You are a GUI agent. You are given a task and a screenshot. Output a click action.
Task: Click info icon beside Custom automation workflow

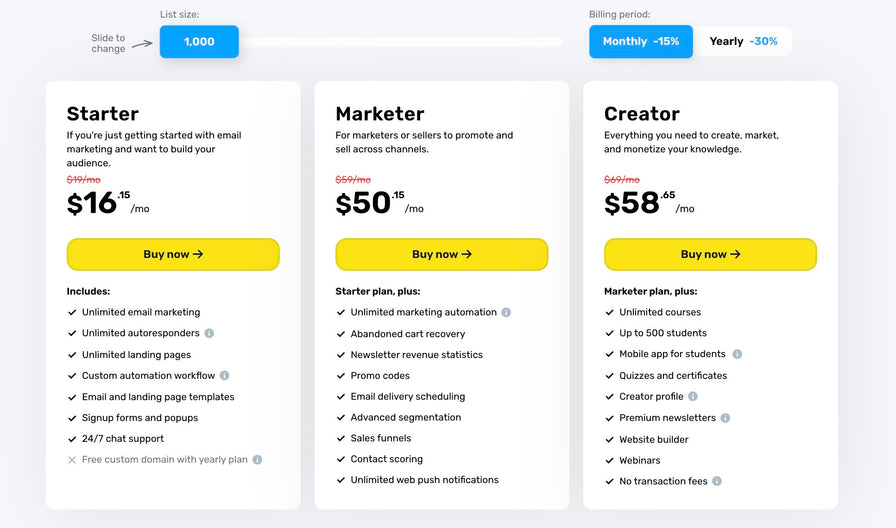tap(224, 376)
